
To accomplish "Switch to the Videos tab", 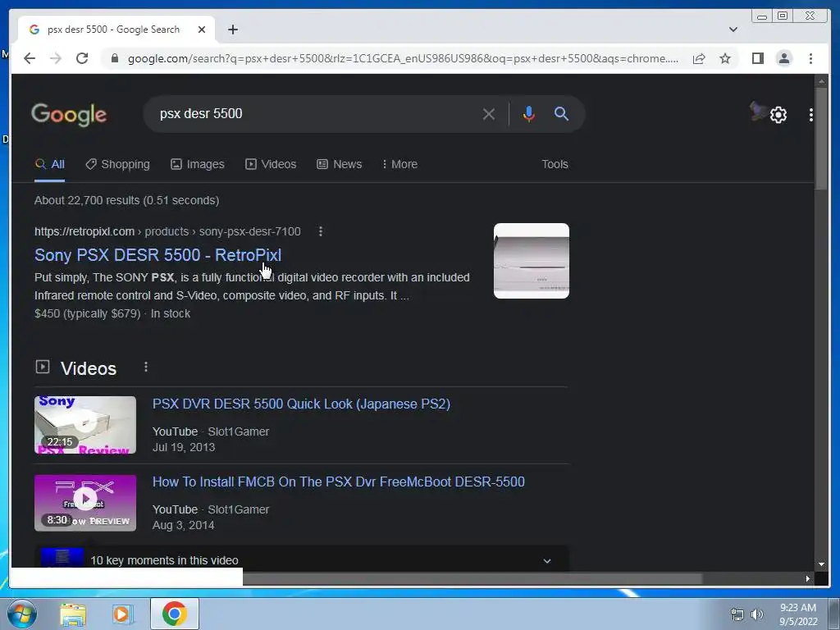I will pyautogui.click(x=271, y=164).
